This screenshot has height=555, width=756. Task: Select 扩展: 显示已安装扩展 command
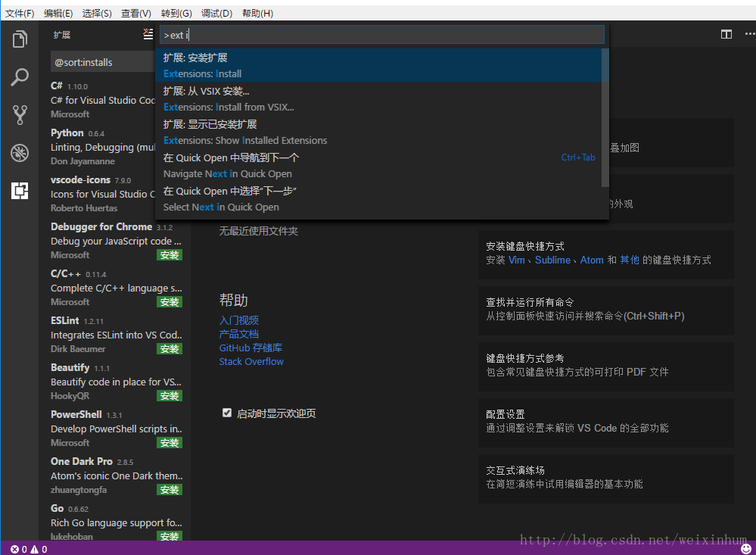point(378,132)
